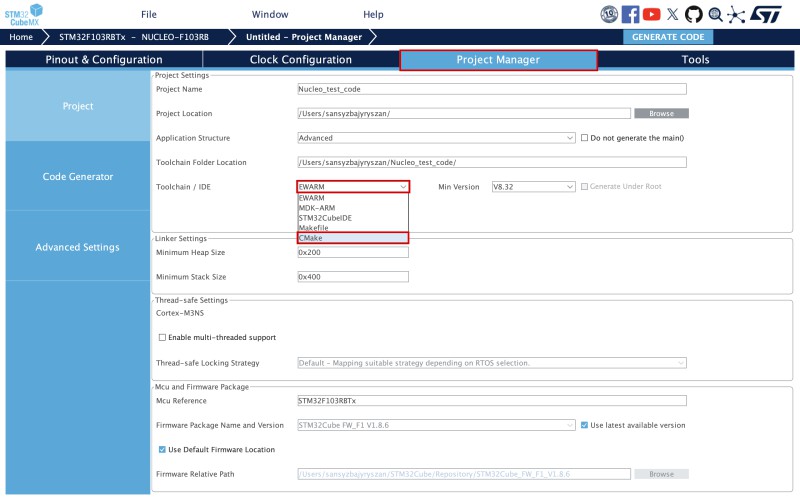Open the Window menu
The height and width of the screenshot is (500, 800).
(270, 14)
